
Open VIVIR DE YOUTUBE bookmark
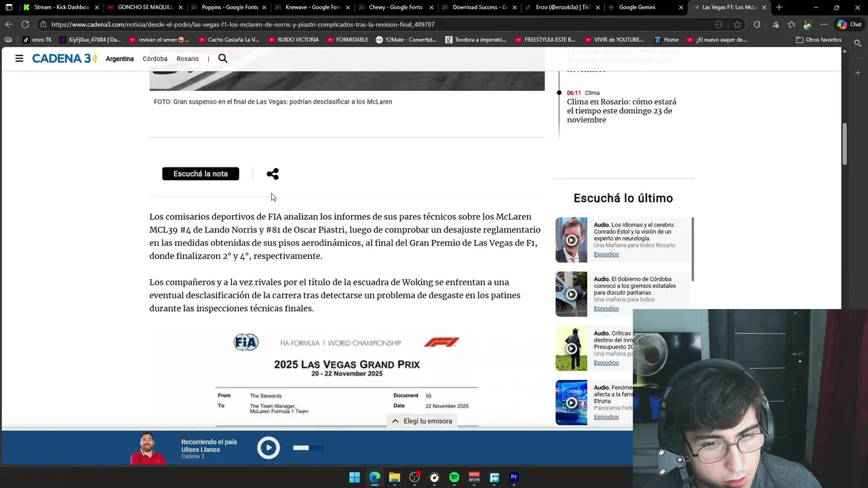[613, 39]
